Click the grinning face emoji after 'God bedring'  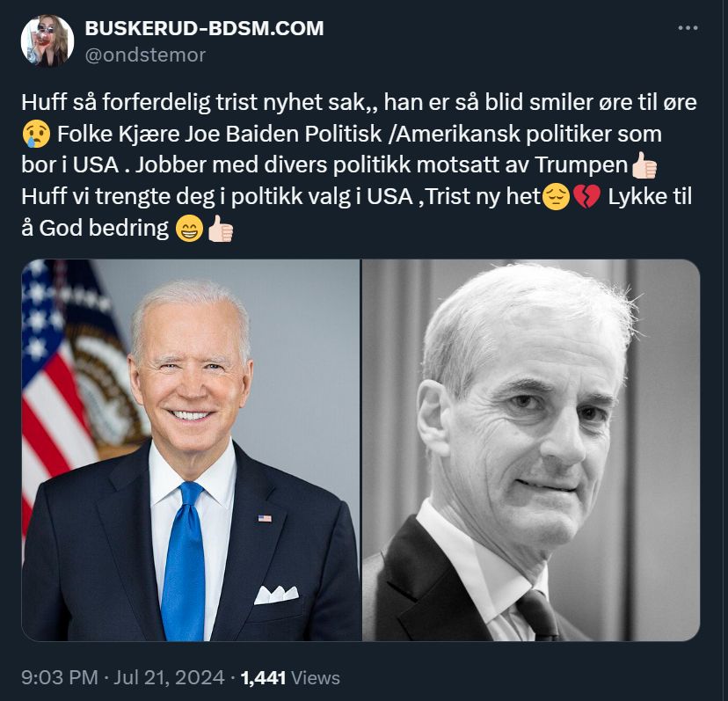[189, 229]
